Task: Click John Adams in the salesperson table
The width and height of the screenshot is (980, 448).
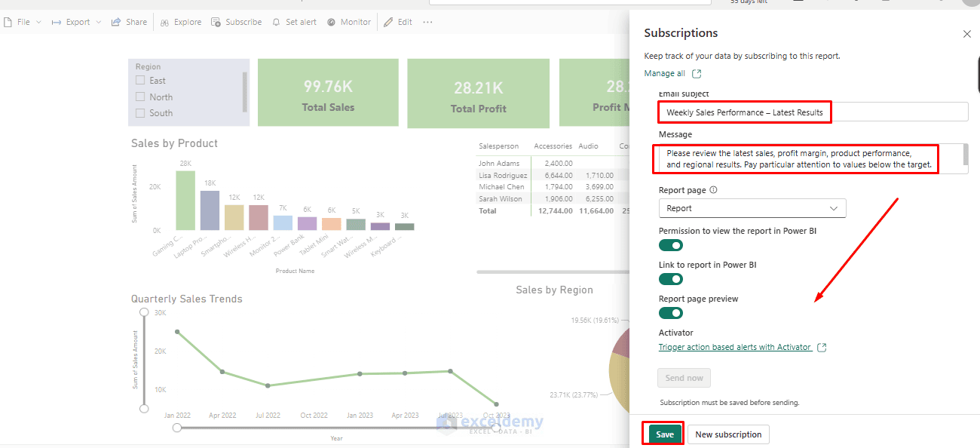Action: (x=499, y=163)
